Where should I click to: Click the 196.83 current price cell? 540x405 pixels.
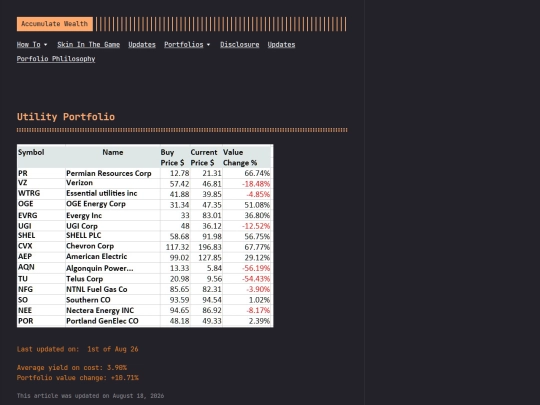210,247
